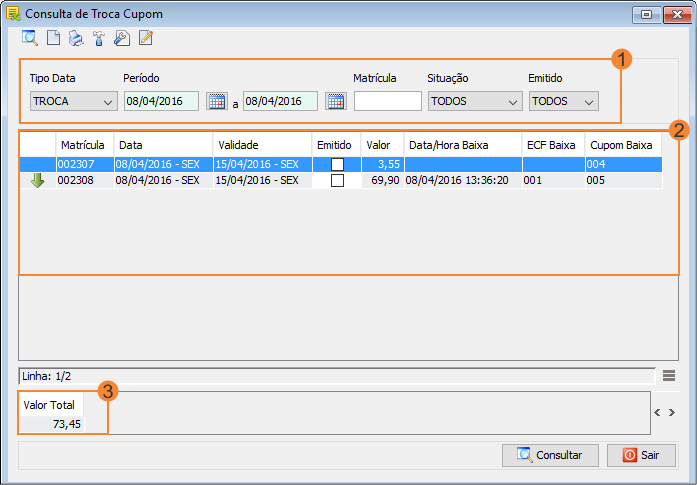The height and width of the screenshot is (485, 697).
Task: Click the period start date field
Action: tap(161, 101)
